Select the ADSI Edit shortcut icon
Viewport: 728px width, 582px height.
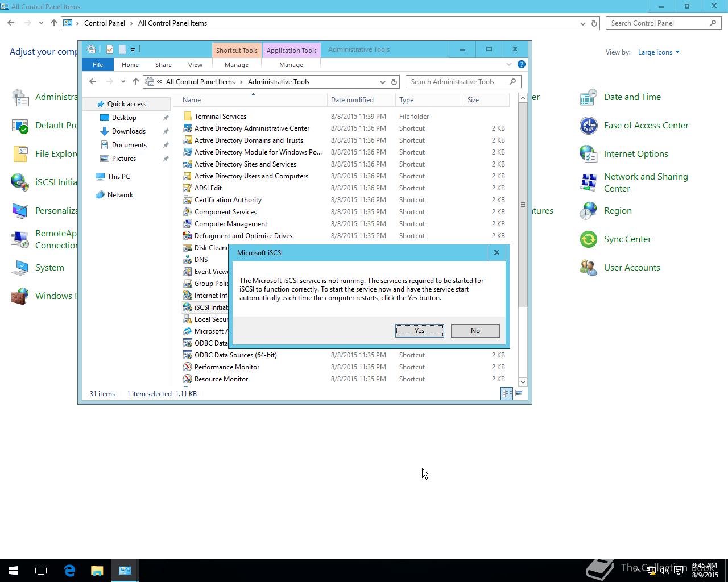[188, 188]
